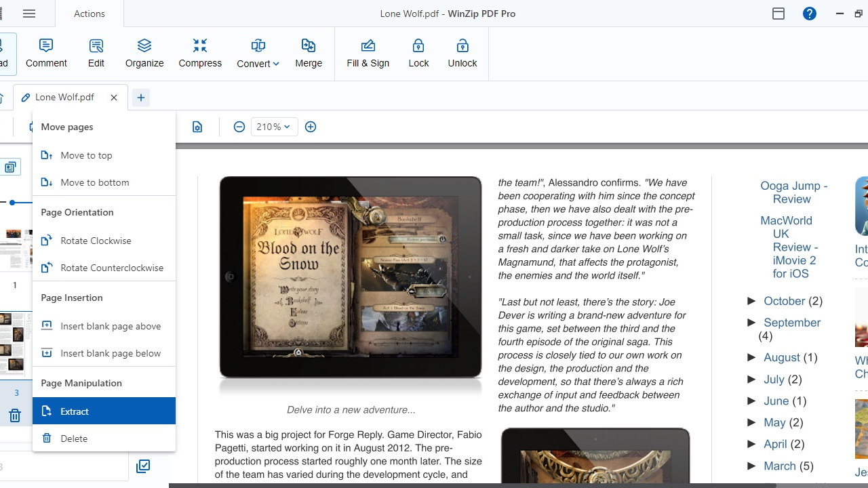
Task: Click the Unlock tool
Action: [x=462, y=53]
